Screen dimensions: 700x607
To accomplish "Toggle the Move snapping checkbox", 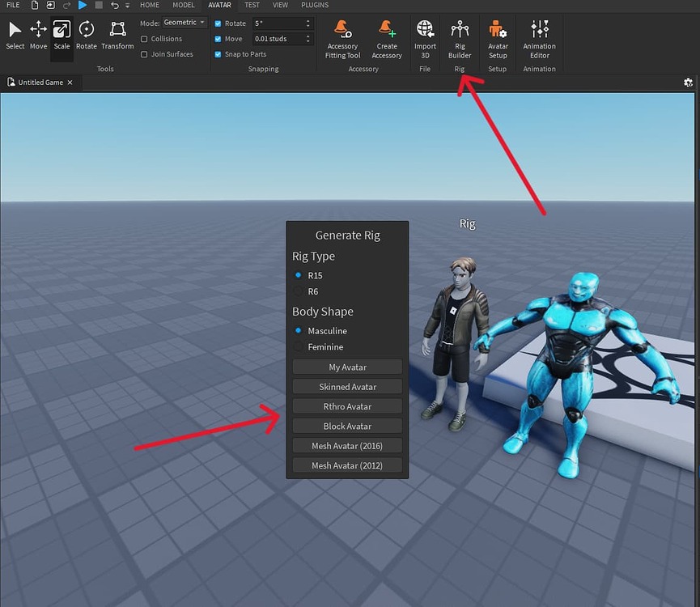I will 218,39.
